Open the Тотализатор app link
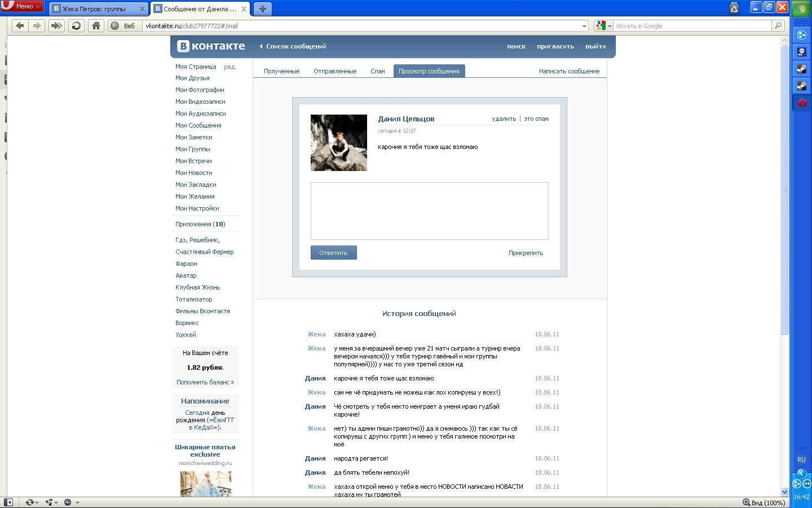 pyautogui.click(x=193, y=299)
